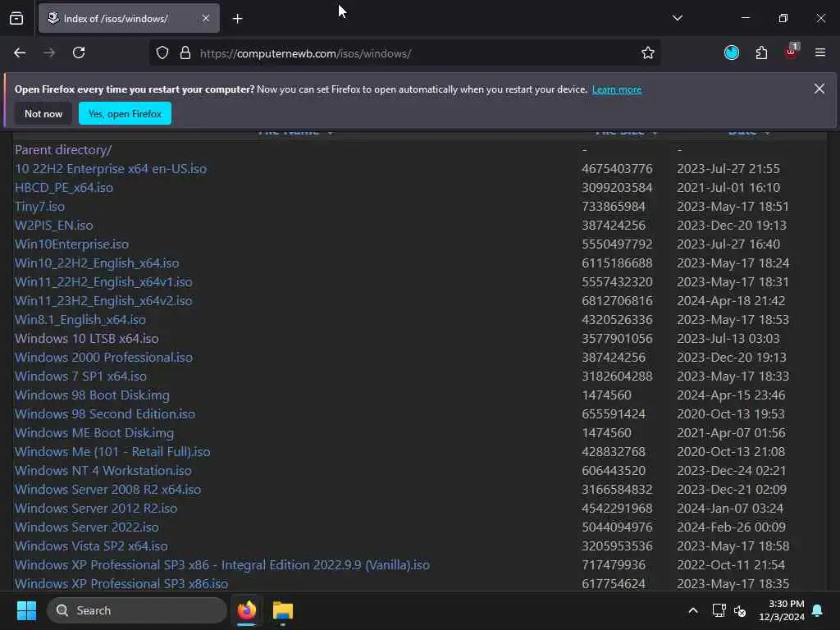
Task: Open the Windows Start menu
Action: point(26,610)
